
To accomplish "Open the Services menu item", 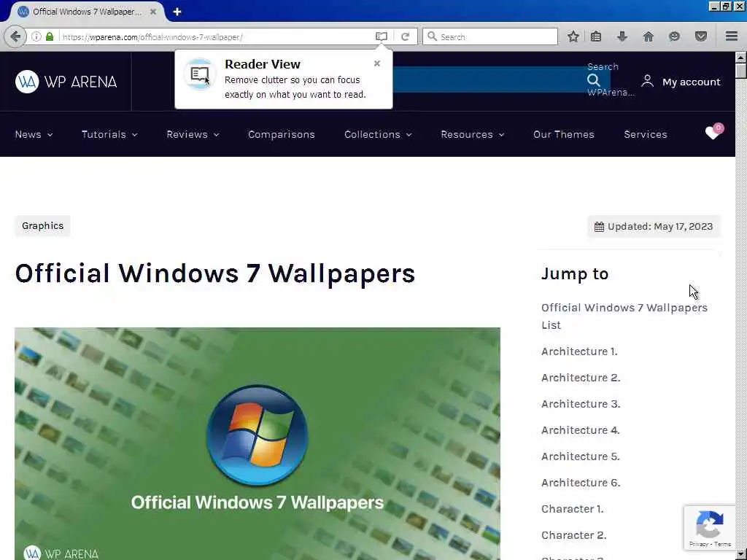I will (x=646, y=134).
